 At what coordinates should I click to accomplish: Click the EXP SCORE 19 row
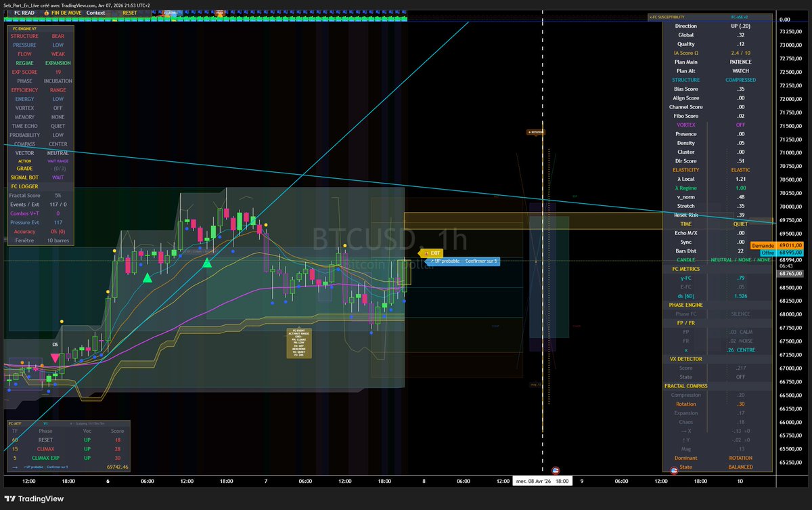coord(40,72)
